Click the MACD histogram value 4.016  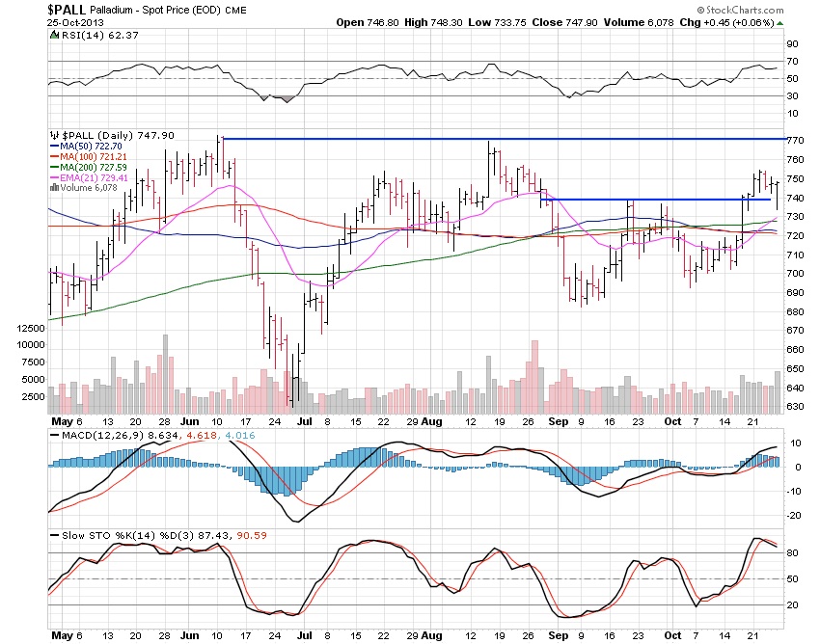tap(240, 436)
